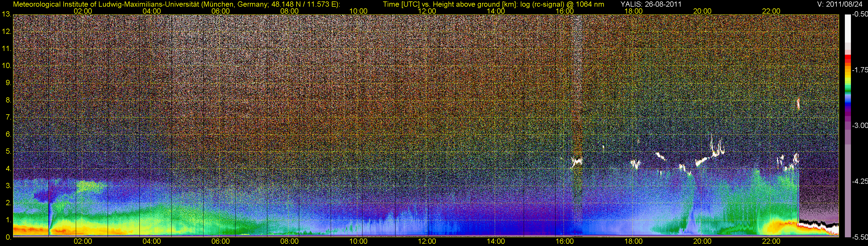
Task: Select the 22:00 tick label on the bottom axis
Action: pyautogui.click(x=771, y=241)
